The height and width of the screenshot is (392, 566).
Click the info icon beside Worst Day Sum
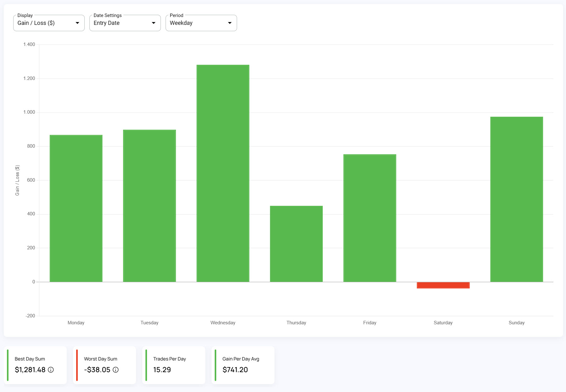[116, 370]
